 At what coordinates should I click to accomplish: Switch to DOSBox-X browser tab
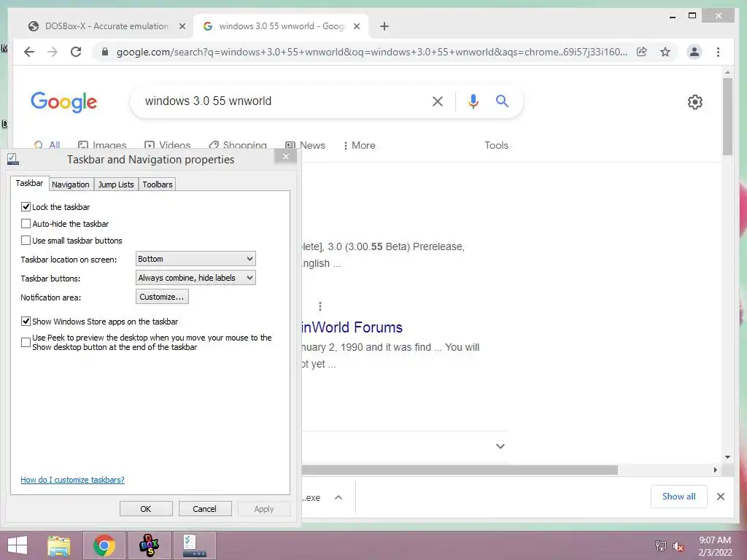point(107,26)
